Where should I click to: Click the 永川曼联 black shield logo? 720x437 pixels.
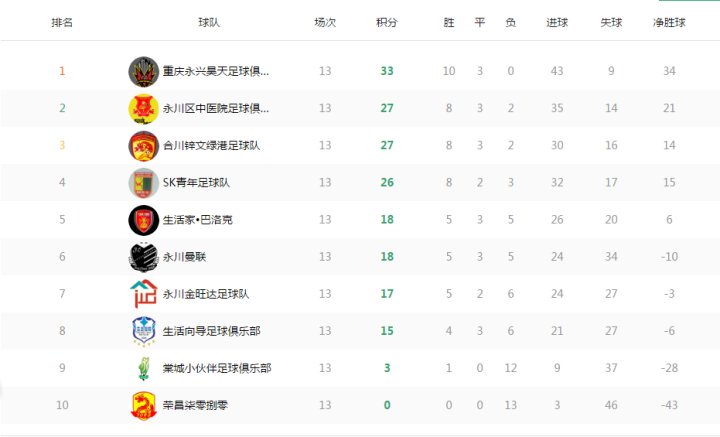[143, 257]
